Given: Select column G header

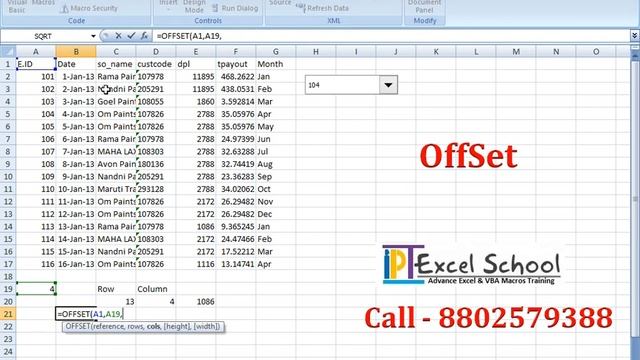Looking at the screenshot, I should (276, 51).
